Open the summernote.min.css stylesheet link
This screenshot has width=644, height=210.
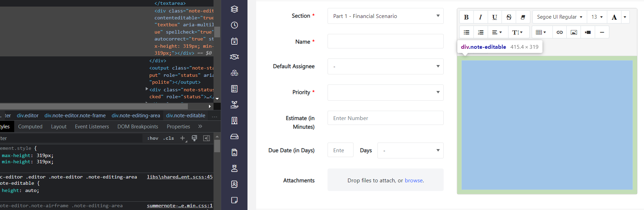tap(180, 206)
